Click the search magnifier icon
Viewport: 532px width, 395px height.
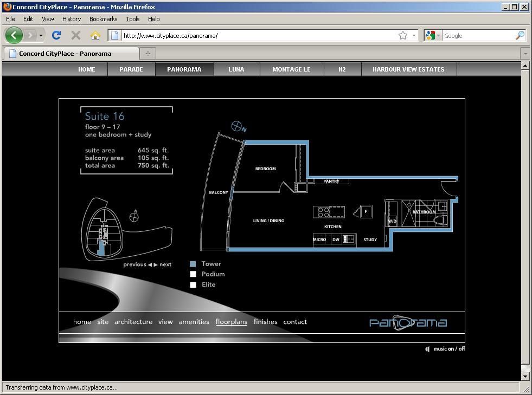[x=520, y=35]
